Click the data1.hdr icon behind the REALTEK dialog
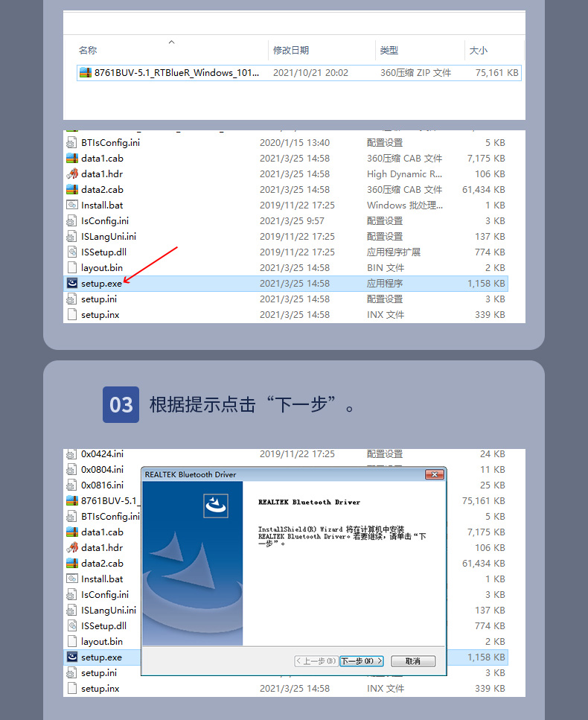This screenshot has height=720, width=588. [72, 548]
